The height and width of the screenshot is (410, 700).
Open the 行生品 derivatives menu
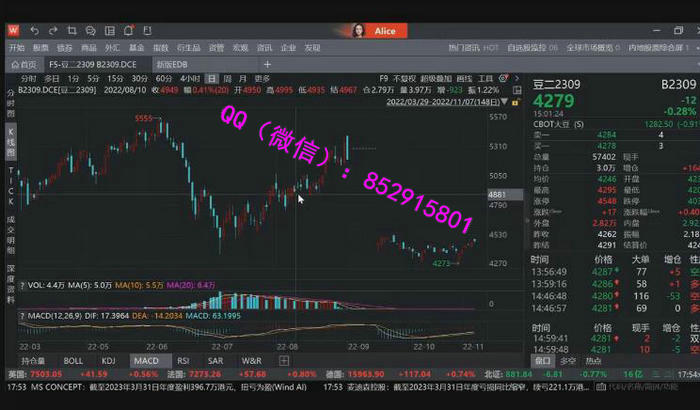(x=188, y=47)
